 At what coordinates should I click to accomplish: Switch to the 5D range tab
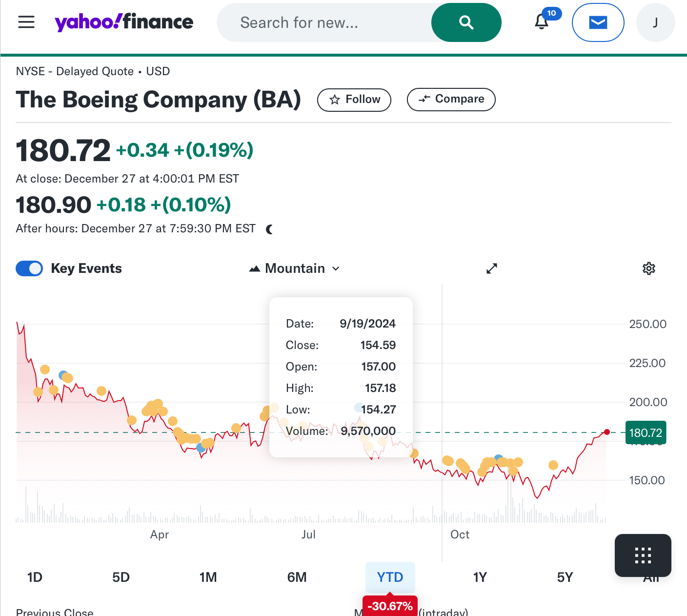click(x=121, y=577)
